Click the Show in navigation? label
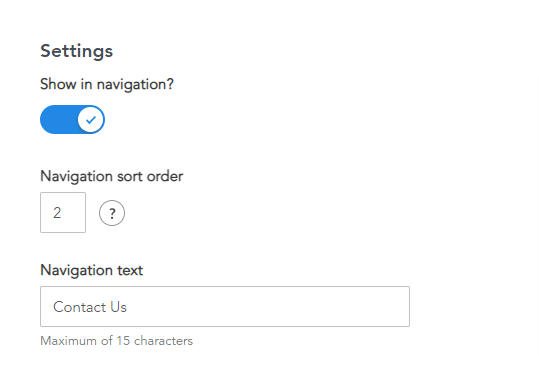 pyautogui.click(x=107, y=85)
